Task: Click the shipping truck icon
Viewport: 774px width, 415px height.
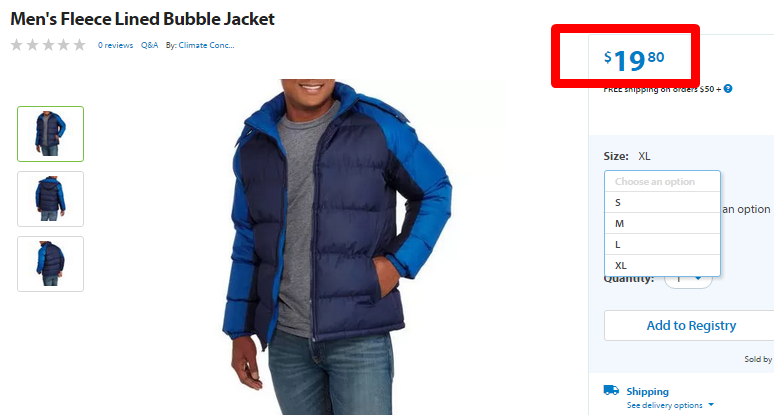Action: click(x=611, y=390)
